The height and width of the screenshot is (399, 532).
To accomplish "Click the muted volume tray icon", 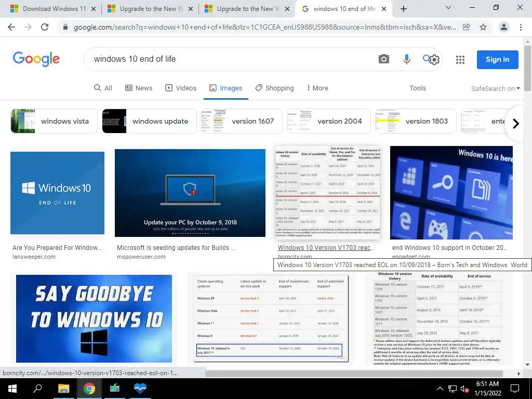I will coord(465,389).
